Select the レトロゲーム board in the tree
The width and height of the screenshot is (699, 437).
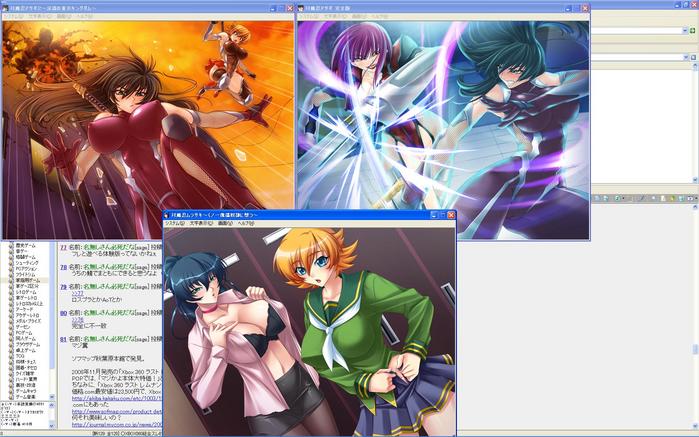[x=26, y=292]
